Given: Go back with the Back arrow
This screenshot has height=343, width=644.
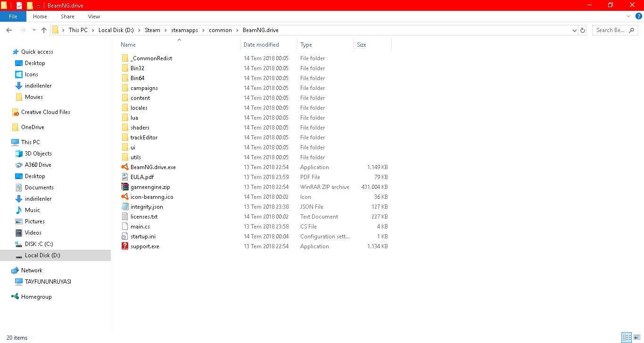Looking at the screenshot, I should click(x=9, y=30).
